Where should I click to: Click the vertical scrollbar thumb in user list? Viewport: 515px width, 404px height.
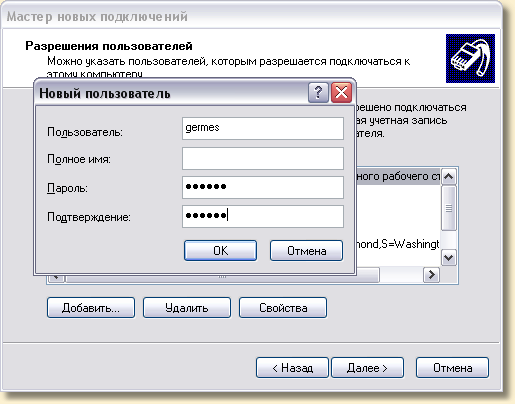449,208
